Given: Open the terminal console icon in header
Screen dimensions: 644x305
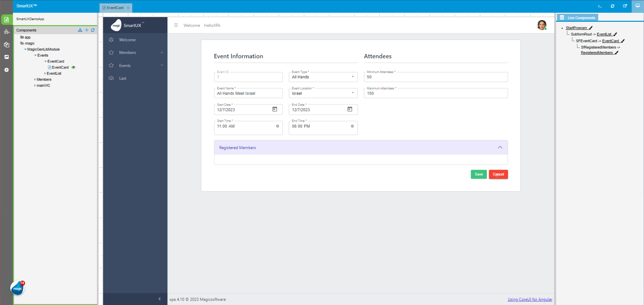Looking at the screenshot, I should [600, 6].
